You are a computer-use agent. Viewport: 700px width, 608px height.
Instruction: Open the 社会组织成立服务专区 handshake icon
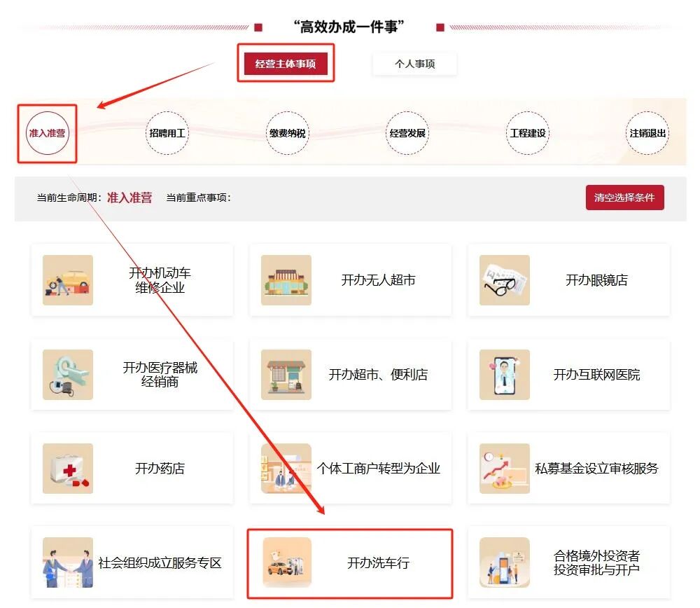coord(68,562)
